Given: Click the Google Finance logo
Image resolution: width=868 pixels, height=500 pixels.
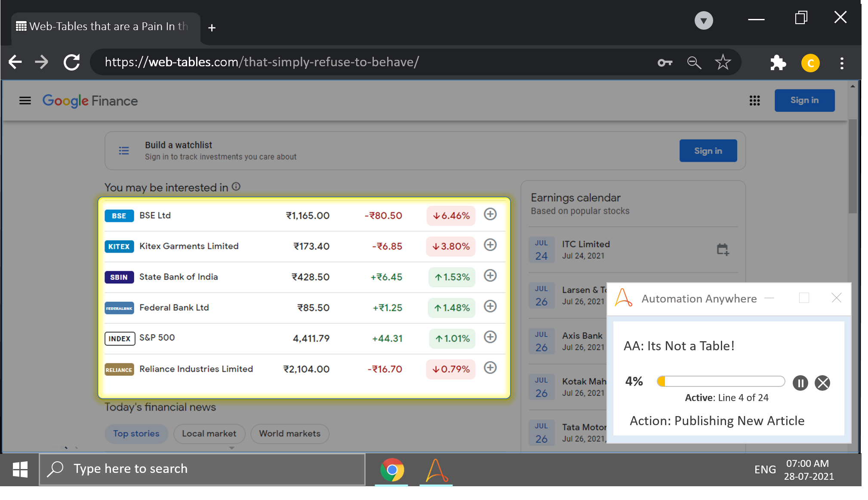Looking at the screenshot, I should (x=90, y=101).
